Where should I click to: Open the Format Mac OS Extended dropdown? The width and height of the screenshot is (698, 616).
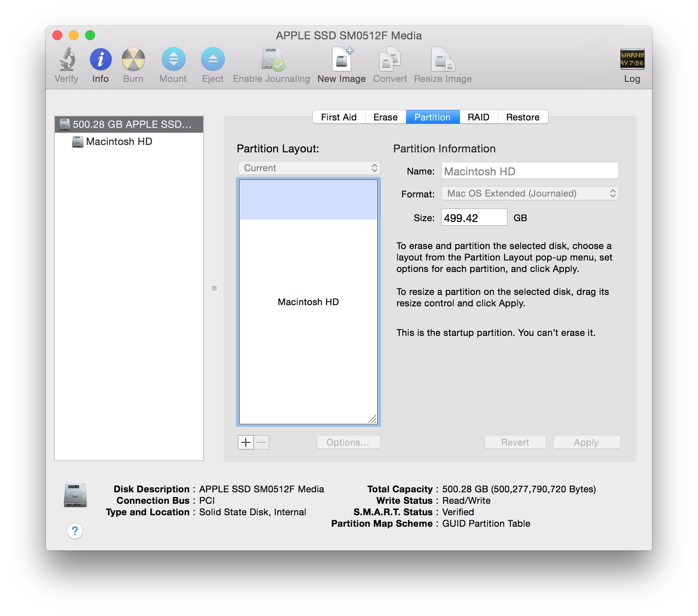click(x=530, y=194)
